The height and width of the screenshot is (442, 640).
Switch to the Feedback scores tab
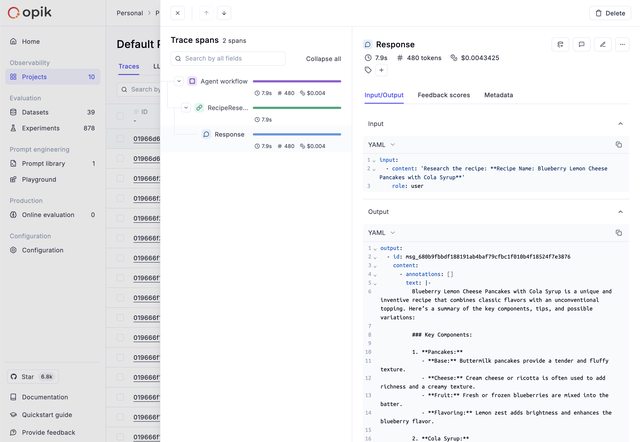pos(444,95)
